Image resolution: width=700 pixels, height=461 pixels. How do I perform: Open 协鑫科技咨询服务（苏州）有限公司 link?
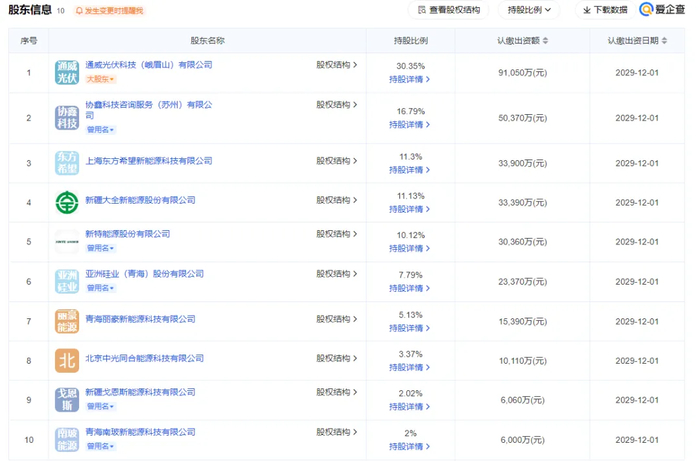[x=149, y=110]
